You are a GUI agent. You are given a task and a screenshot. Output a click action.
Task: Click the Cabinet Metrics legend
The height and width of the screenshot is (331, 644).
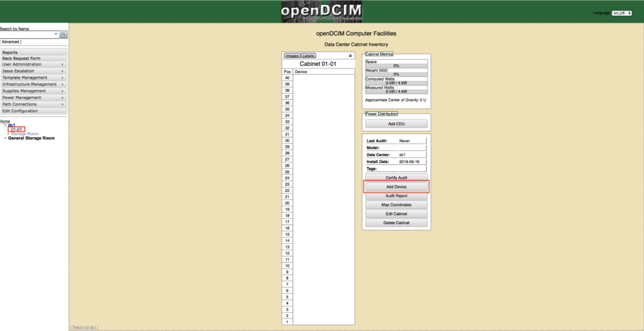click(379, 54)
